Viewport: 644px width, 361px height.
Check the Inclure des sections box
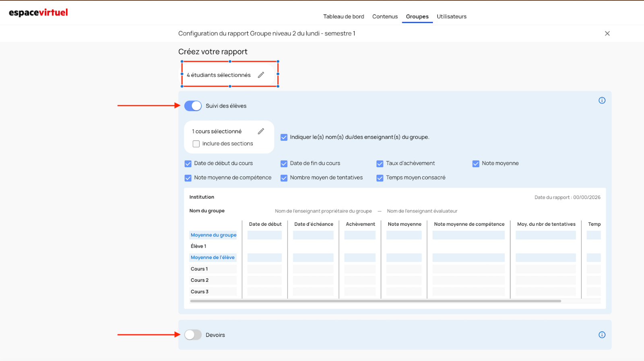[196, 144]
